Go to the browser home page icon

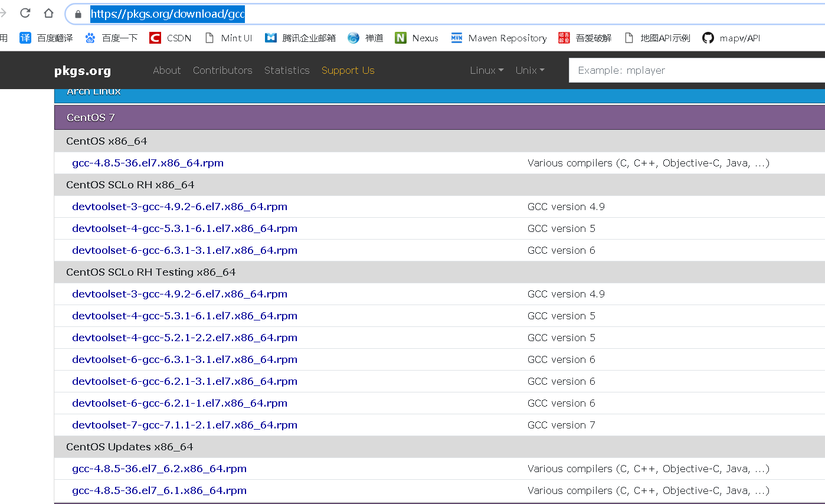point(48,13)
